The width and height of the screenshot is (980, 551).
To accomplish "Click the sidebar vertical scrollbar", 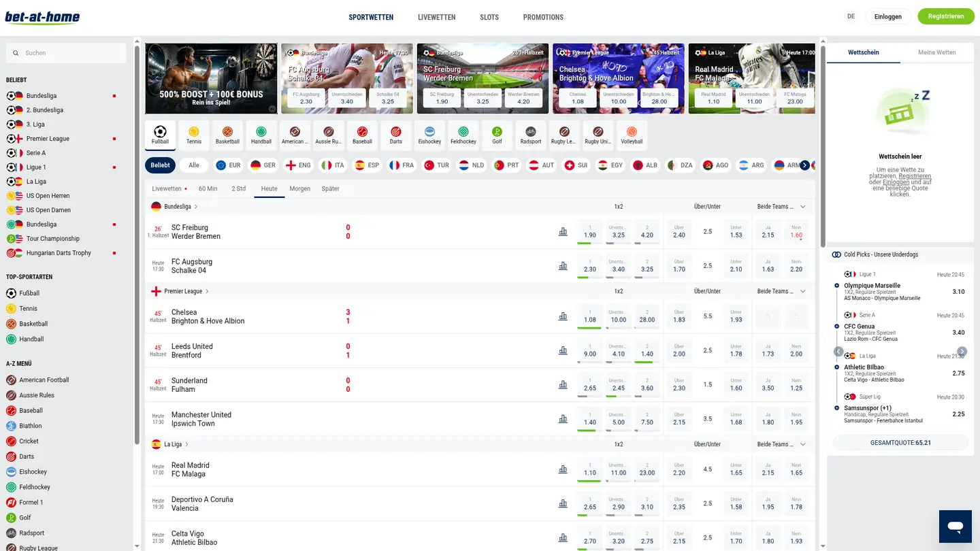I will 137,245.
